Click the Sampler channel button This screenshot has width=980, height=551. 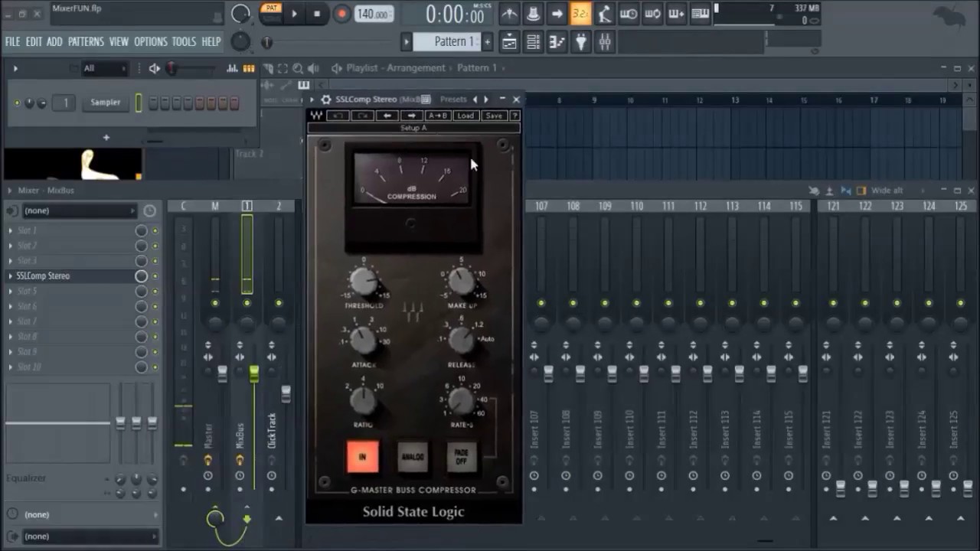pyautogui.click(x=106, y=103)
